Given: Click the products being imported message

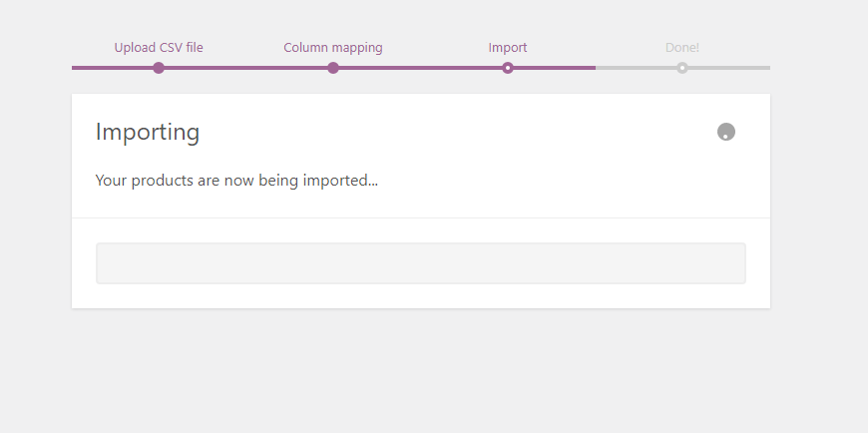Looking at the screenshot, I should coord(236,181).
